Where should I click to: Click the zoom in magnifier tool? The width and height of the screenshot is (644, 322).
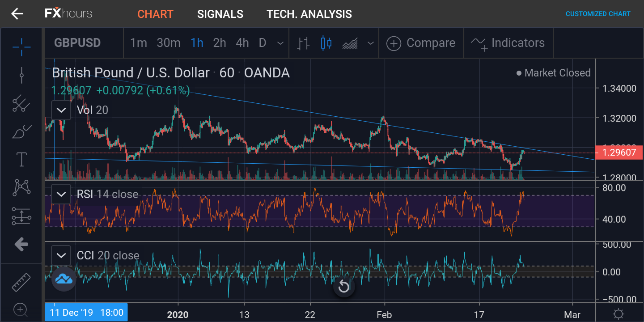[x=21, y=309]
